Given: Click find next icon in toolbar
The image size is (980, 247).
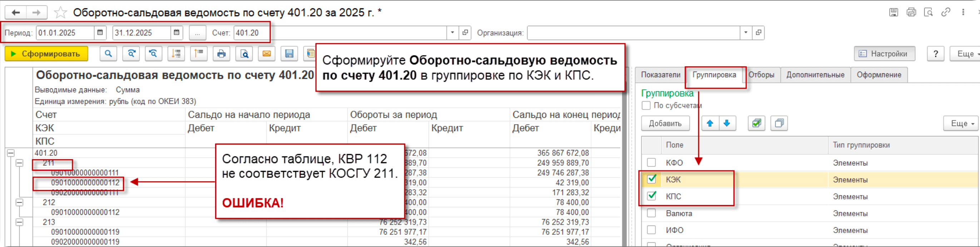Looking at the screenshot, I should tap(131, 54).
